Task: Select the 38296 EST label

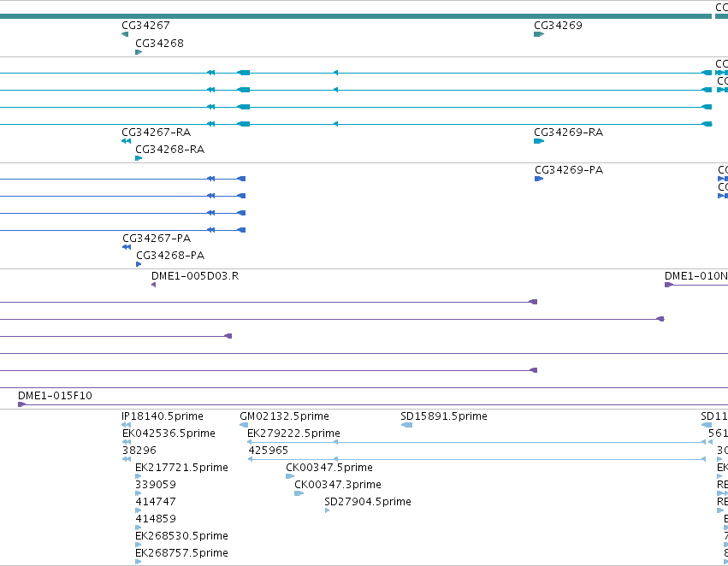Action: [139, 451]
